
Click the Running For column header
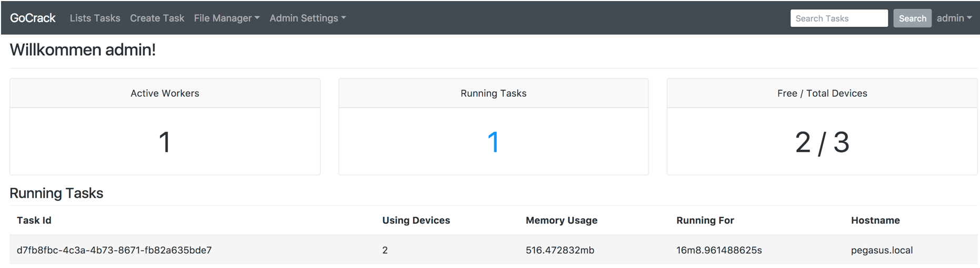[x=705, y=220]
